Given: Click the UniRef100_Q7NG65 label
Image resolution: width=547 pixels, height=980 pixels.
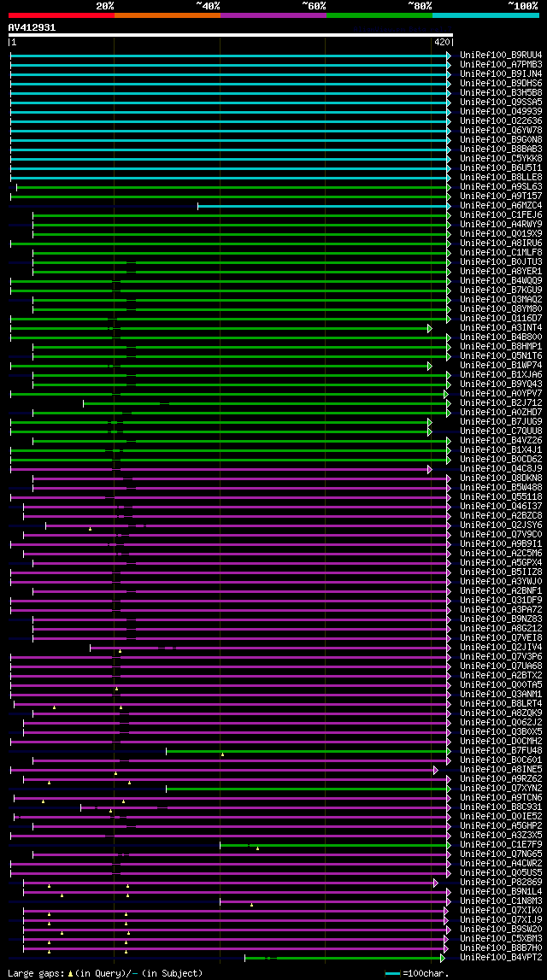Looking at the screenshot, I should click(x=501, y=854).
